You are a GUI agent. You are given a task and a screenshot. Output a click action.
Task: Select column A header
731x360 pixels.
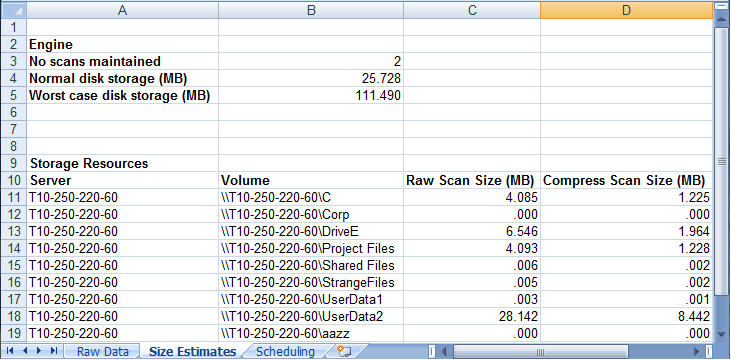[x=122, y=10]
